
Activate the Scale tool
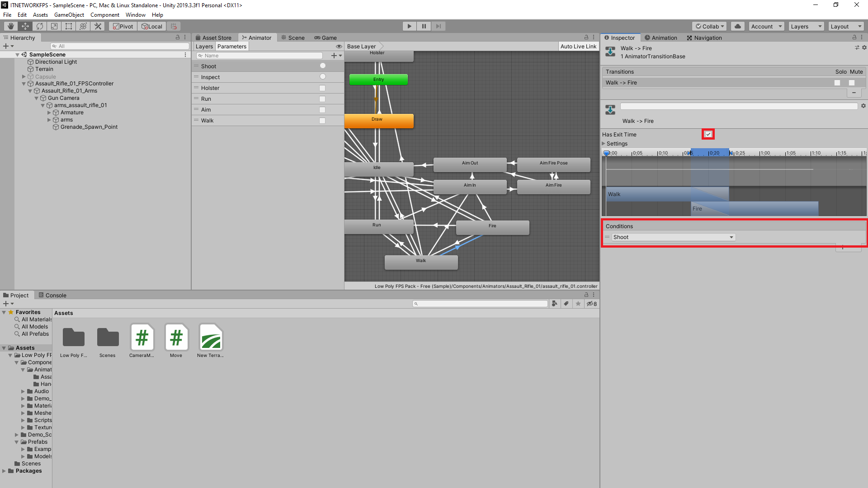click(x=54, y=26)
